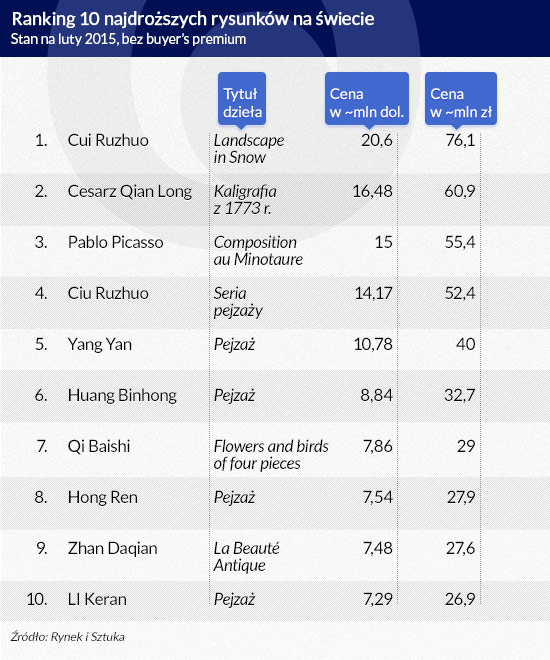Image resolution: width=550 pixels, height=660 pixels.
Task: Click the 'Tytuł dzieła' column header
Action: pos(242,99)
